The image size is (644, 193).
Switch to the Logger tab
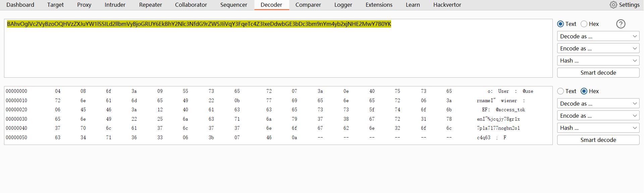click(343, 5)
